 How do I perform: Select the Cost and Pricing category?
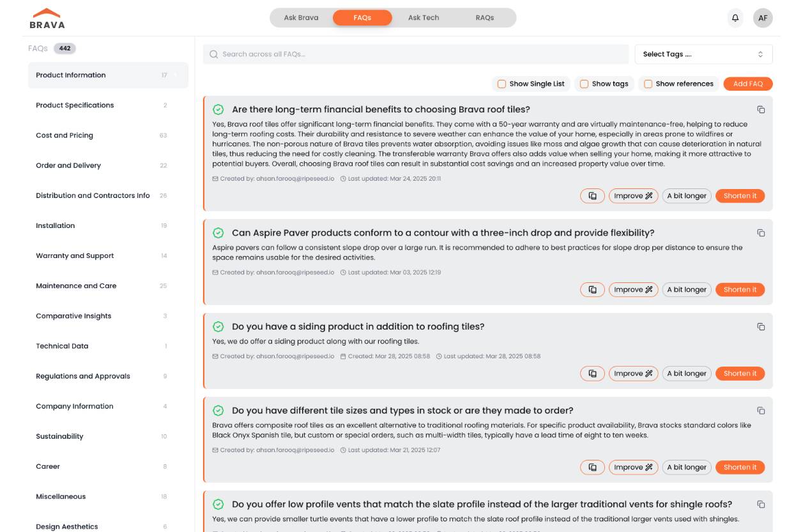(108, 135)
